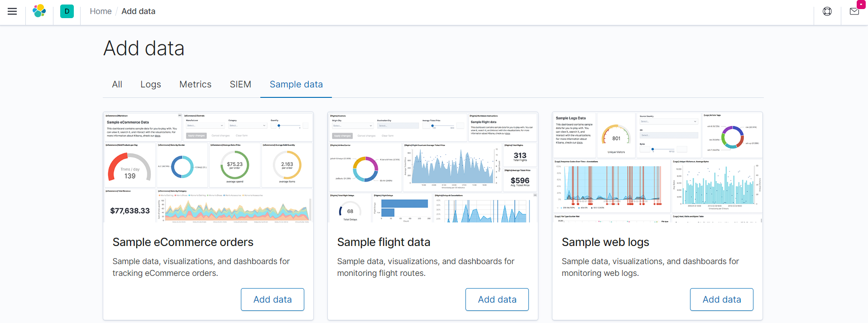
Task: Click the Sample flight data title
Action: tap(384, 242)
